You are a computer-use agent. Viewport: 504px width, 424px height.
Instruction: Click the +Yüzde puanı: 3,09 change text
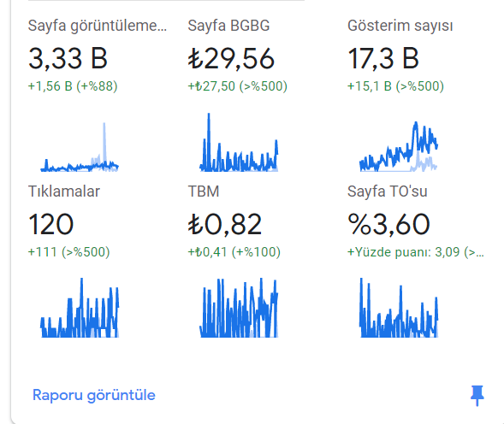(416, 252)
